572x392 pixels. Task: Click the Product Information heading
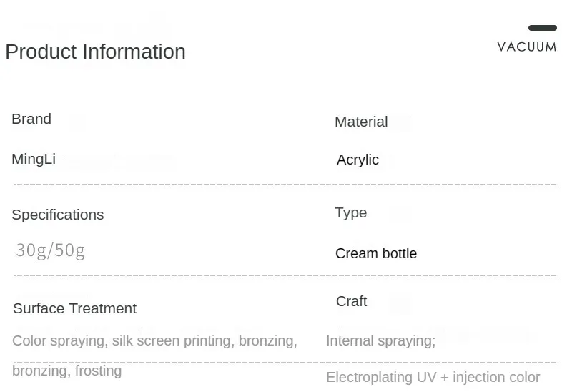(96, 52)
